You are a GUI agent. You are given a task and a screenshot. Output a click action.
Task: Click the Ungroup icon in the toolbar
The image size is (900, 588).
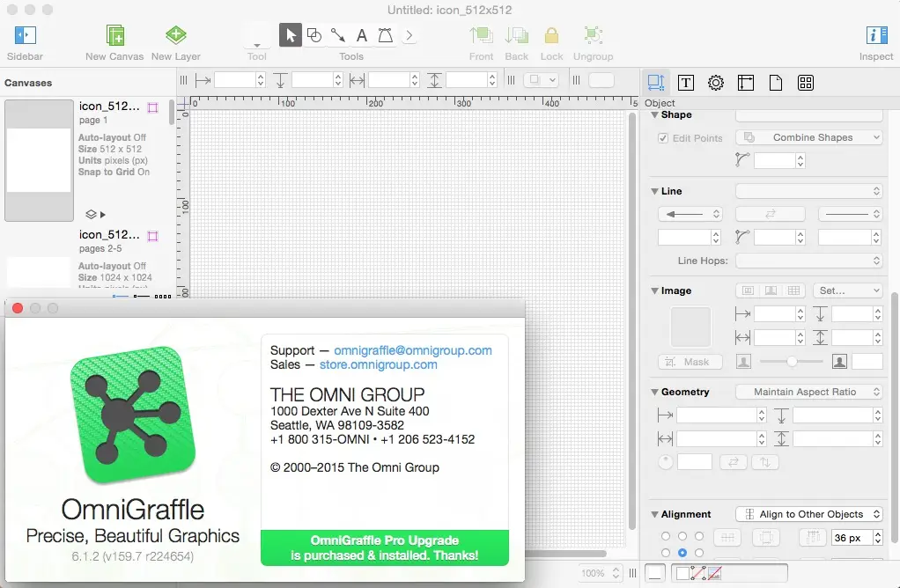click(x=593, y=35)
